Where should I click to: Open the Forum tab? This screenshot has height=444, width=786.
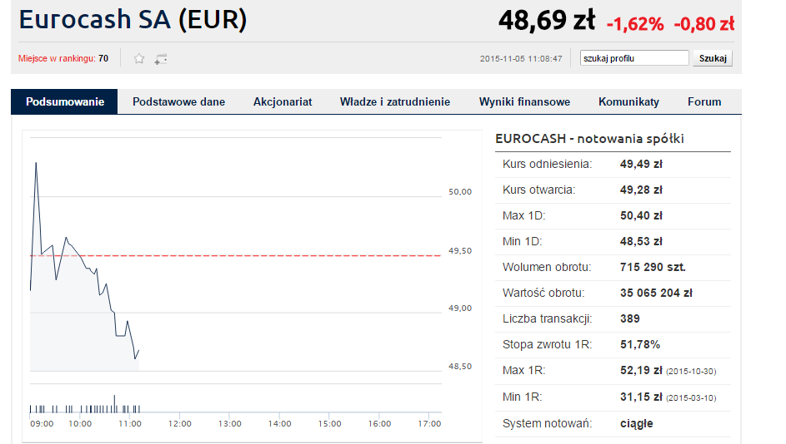[x=704, y=102]
